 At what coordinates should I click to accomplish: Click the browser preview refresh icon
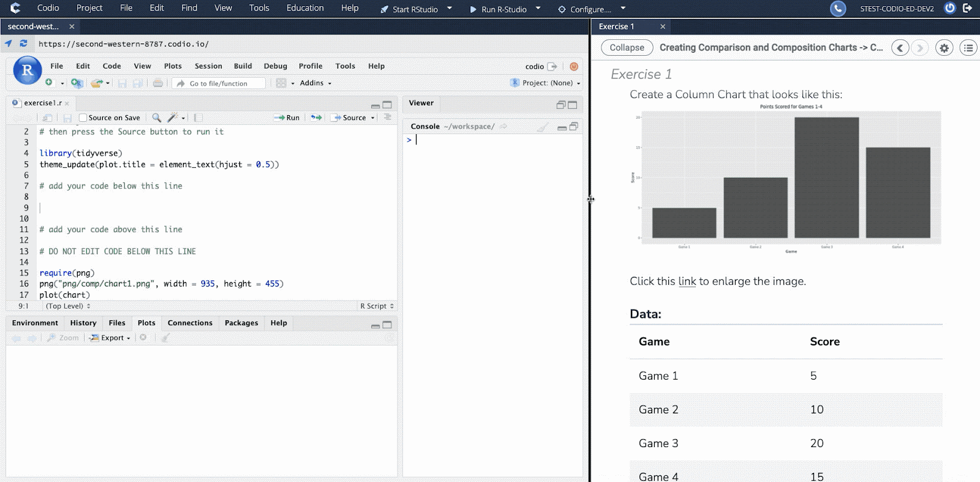(x=23, y=43)
